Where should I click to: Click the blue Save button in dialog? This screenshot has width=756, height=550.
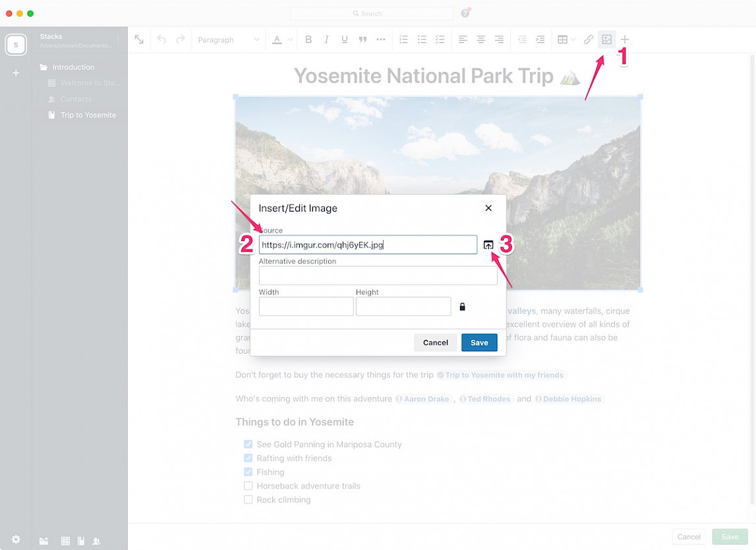[x=479, y=343]
